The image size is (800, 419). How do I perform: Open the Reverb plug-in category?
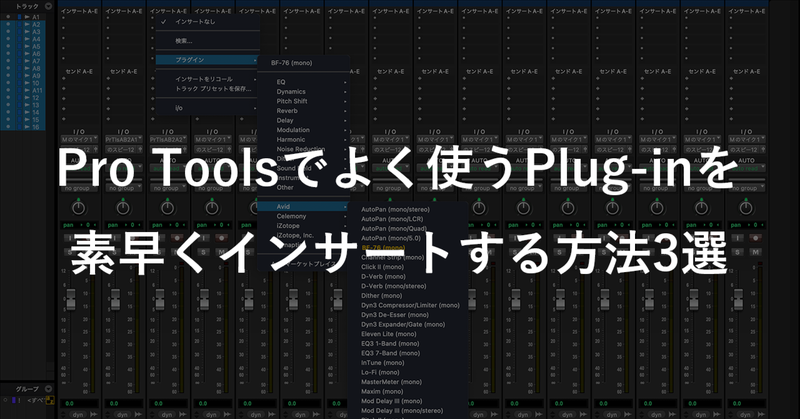click(x=303, y=111)
